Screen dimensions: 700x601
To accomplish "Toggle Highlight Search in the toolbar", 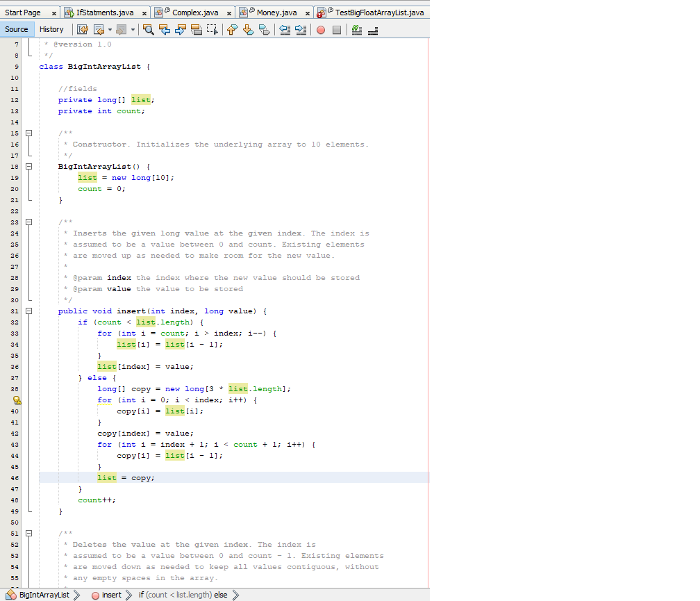I will pos(197,29).
